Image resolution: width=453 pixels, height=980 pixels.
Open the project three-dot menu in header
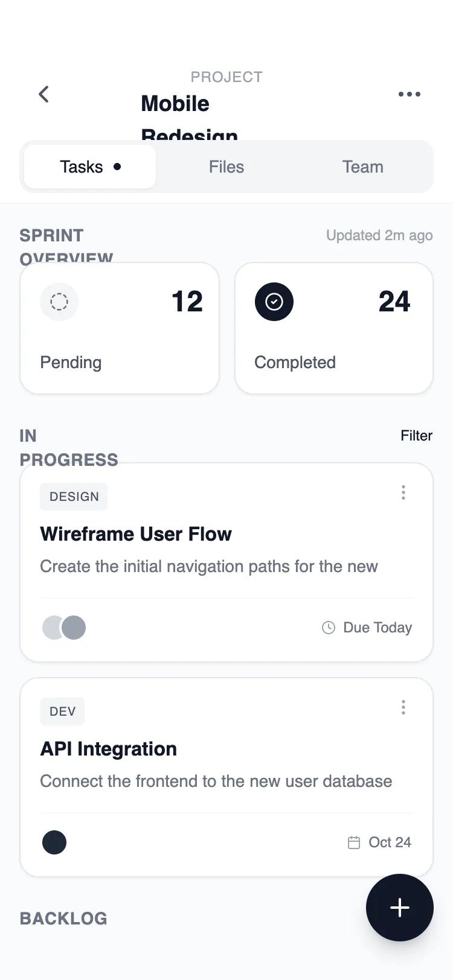(410, 94)
